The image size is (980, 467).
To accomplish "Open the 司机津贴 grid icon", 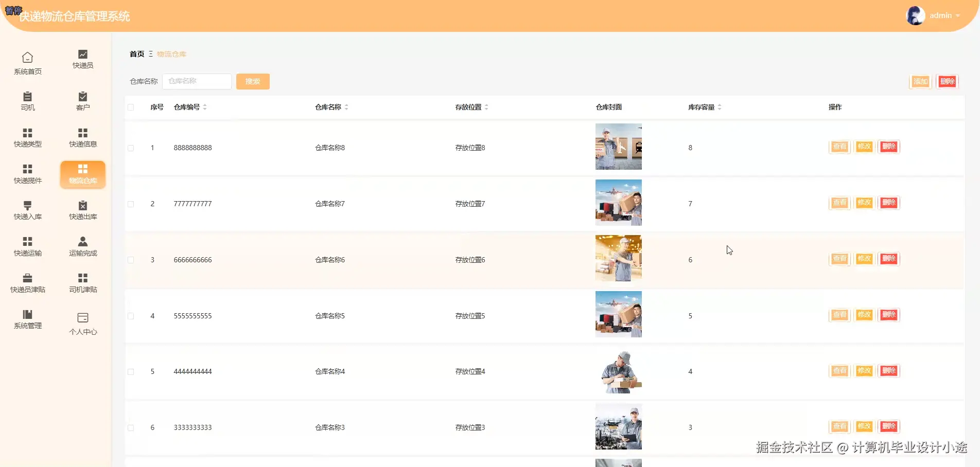I will click(x=83, y=278).
